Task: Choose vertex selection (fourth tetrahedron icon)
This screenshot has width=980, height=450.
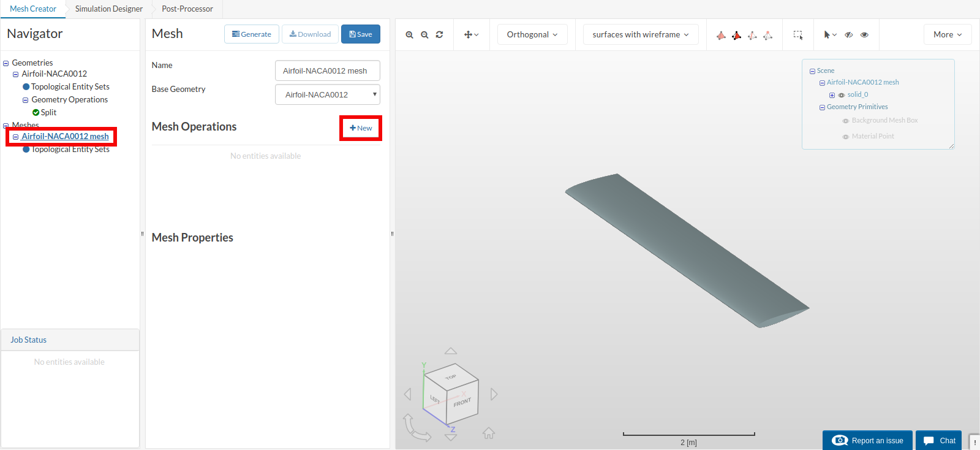Action: coord(767,35)
